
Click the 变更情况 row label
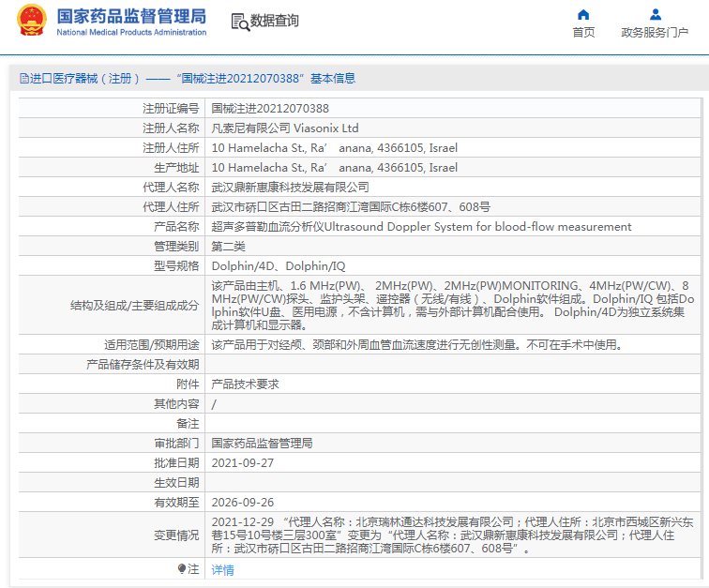click(176, 535)
